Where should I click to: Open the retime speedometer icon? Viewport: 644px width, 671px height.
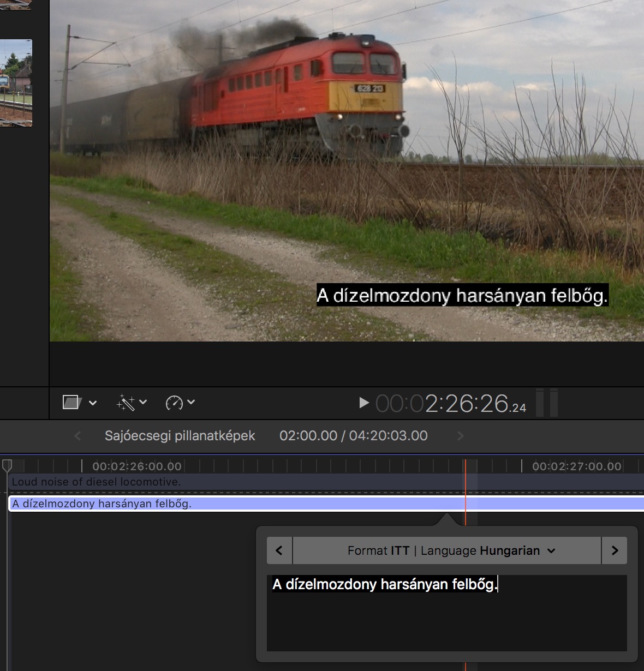coord(174,403)
